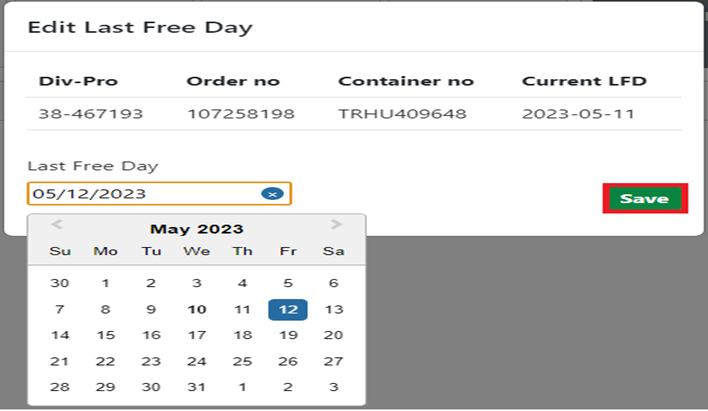Viewport: 708px width, 411px height.
Task: Select May 24 in the calendar
Action: (197, 361)
